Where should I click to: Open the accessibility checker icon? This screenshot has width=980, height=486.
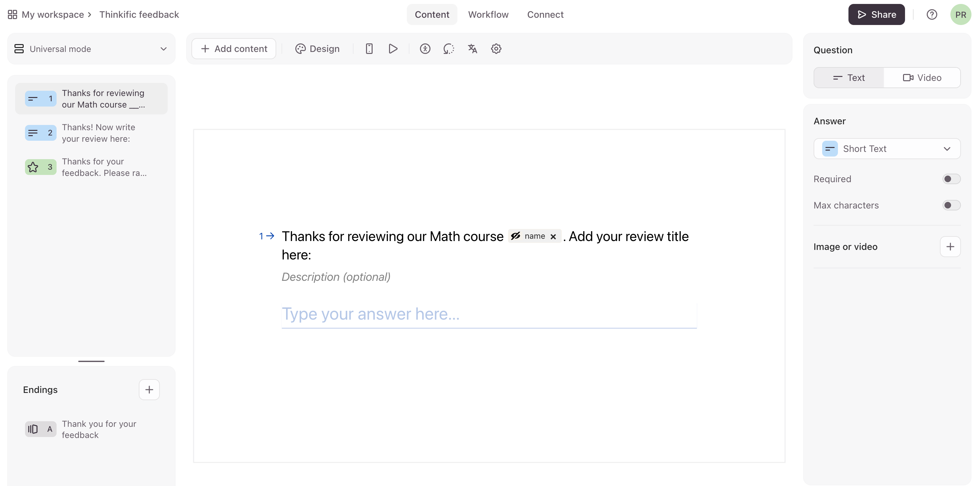pyautogui.click(x=425, y=49)
